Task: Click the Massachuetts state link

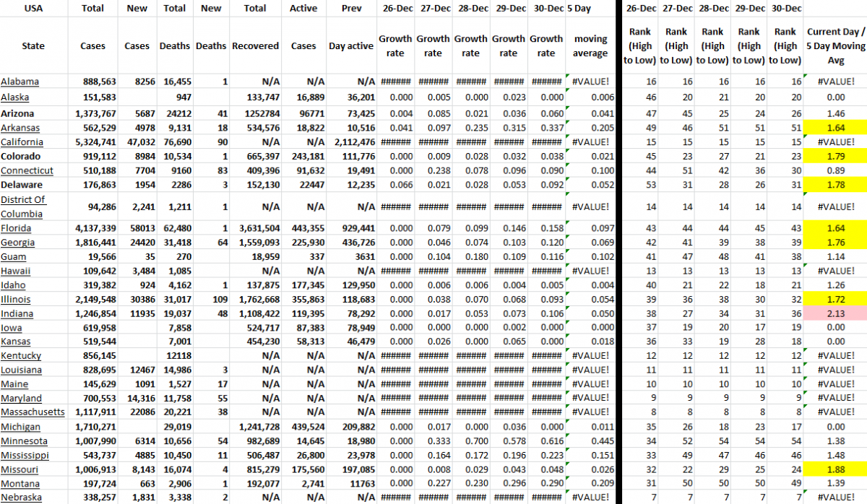Action: pos(33,412)
